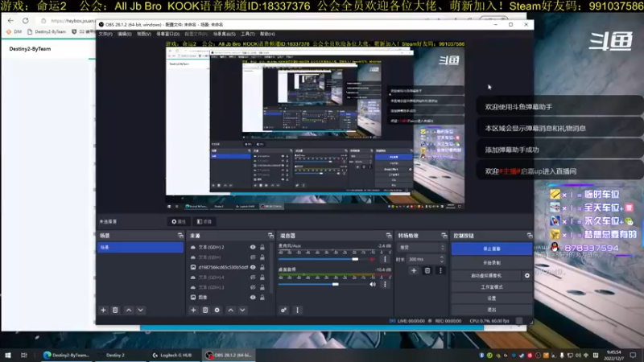Pop out the Scene Transitions dock

(444, 236)
